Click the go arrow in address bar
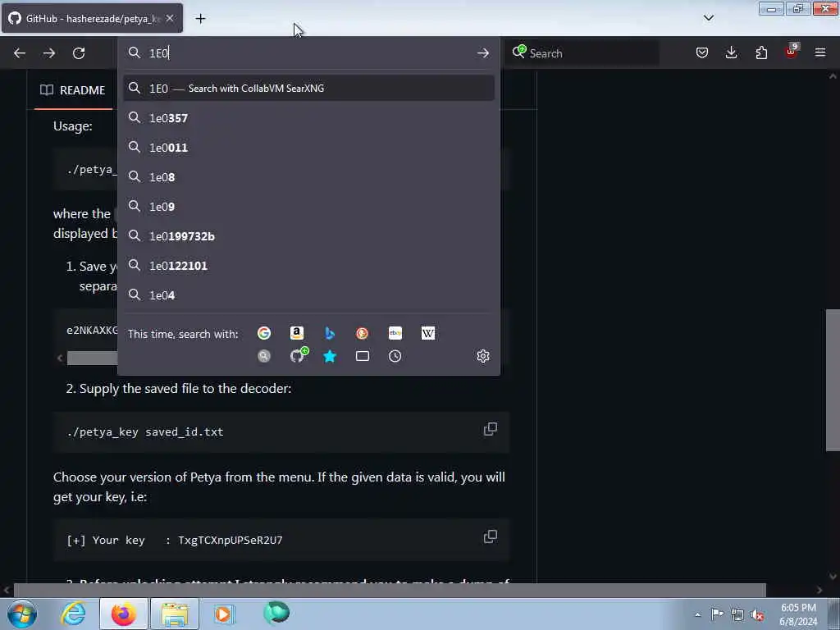This screenshot has height=630, width=840. 482,53
